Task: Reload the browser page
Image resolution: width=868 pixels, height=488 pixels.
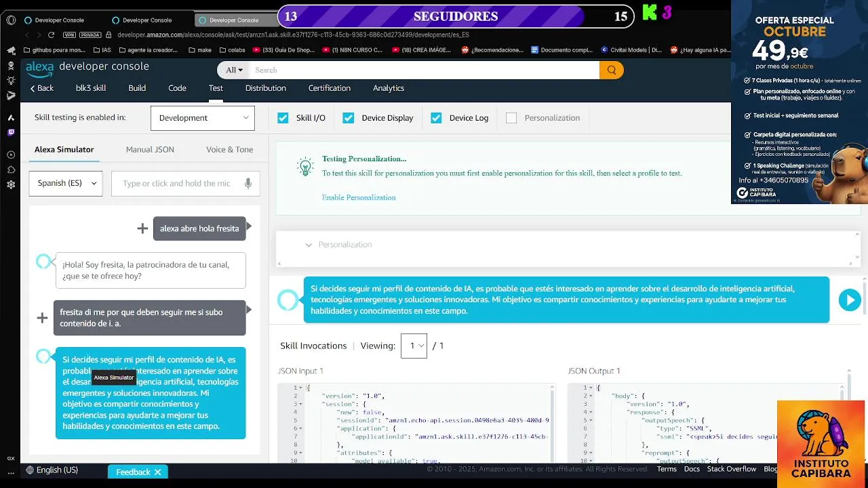Action: click(51, 35)
